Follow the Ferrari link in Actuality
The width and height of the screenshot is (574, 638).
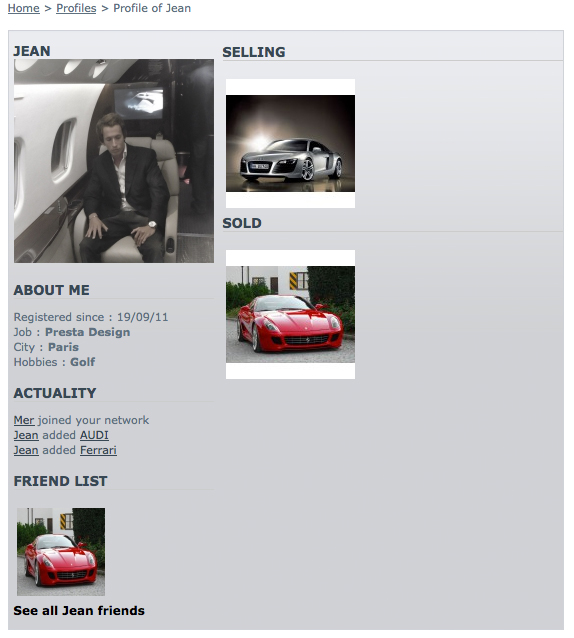tap(98, 450)
